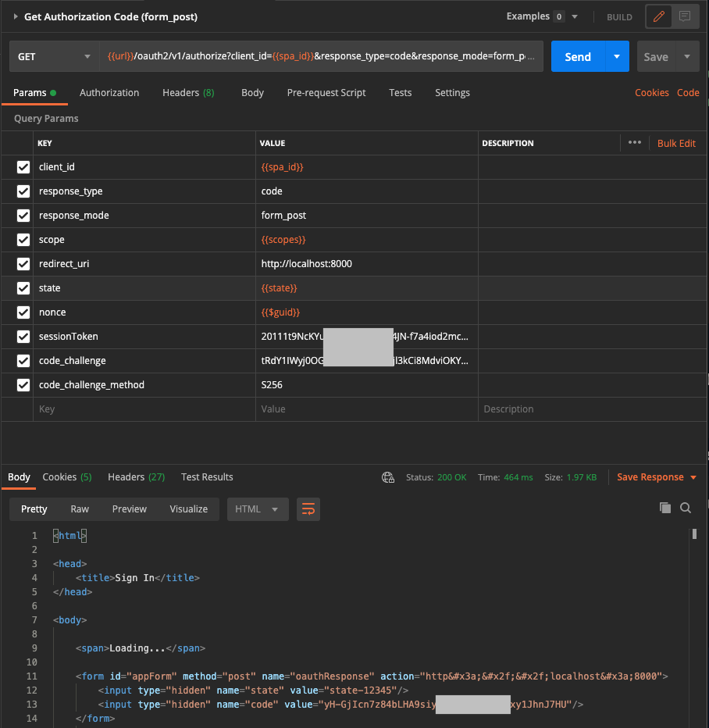Image resolution: width=709 pixels, height=728 pixels.
Task: Switch to Raw response view
Action: click(x=80, y=509)
